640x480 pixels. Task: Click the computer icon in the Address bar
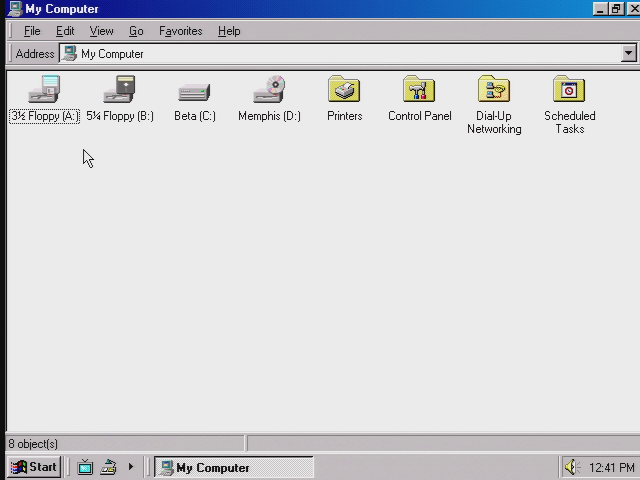pyautogui.click(x=70, y=53)
